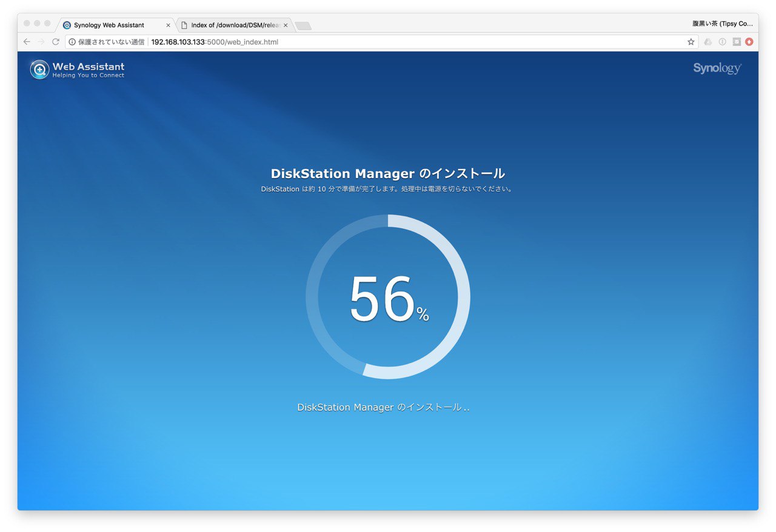Click the green fullscreen window button
Image resolution: width=776 pixels, height=532 pixels.
47,23
